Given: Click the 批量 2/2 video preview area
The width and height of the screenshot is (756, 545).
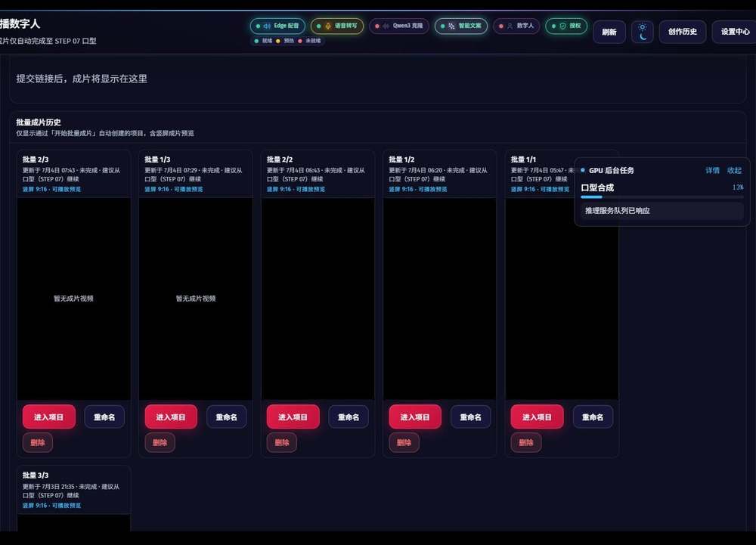Looking at the screenshot, I should point(318,299).
